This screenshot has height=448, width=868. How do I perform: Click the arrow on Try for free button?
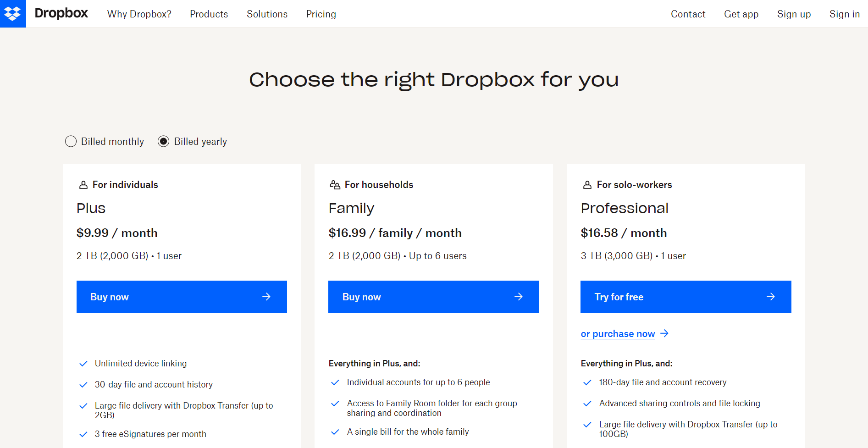coord(770,297)
